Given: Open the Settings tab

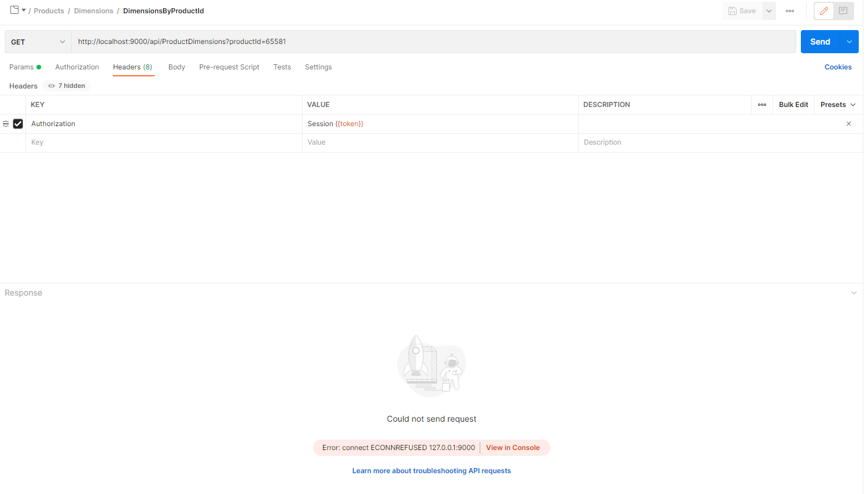Looking at the screenshot, I should click(318, 67).
